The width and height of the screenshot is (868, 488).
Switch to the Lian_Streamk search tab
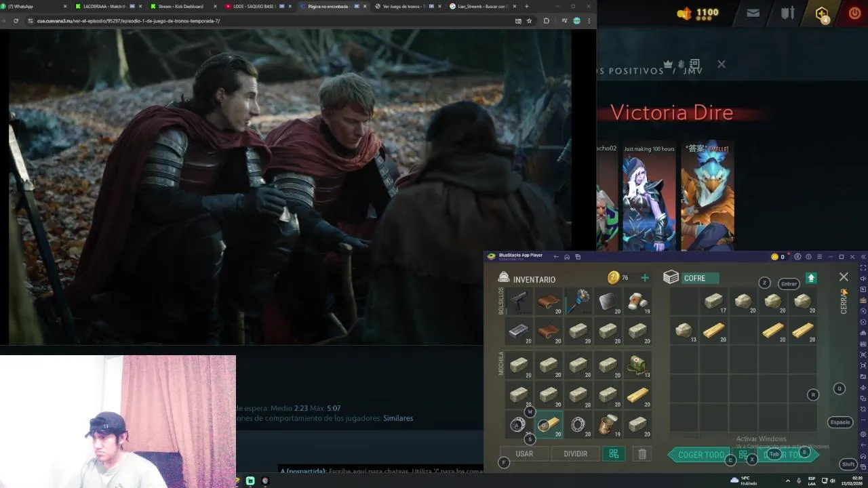click(480, 6)
